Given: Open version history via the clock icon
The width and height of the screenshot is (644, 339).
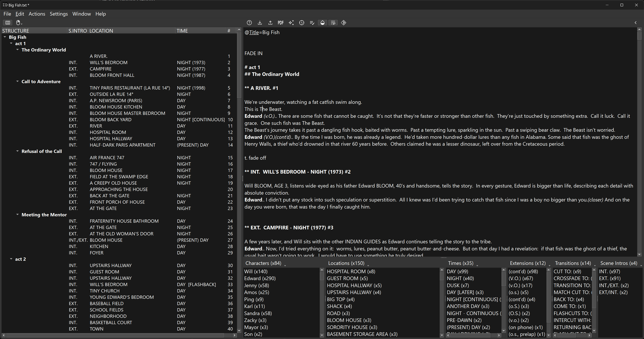Looking at the screenshot, I should [302, 23].
